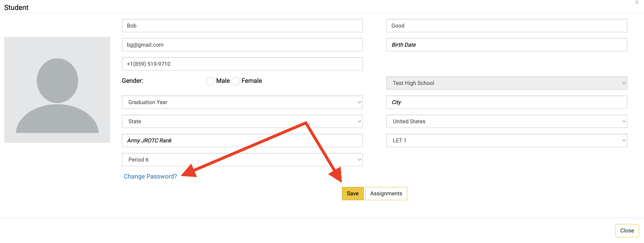Click the last name field containing Good
Image resolution: width=644 pixels, height=243 pixels.
pos(506,26)
